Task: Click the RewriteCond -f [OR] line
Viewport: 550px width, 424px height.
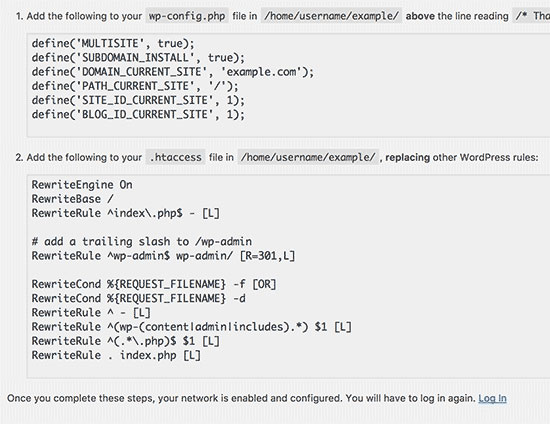Action: coord(154,284)
